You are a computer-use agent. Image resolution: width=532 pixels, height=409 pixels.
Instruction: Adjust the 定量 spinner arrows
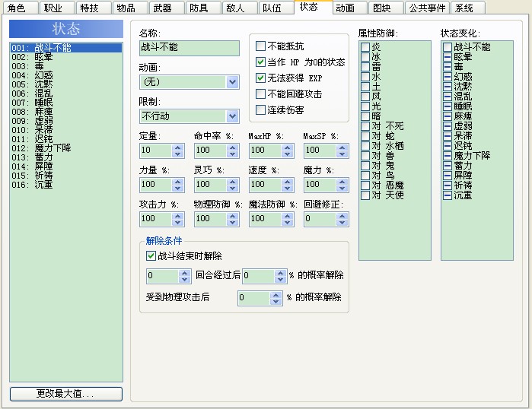[177, 151]
